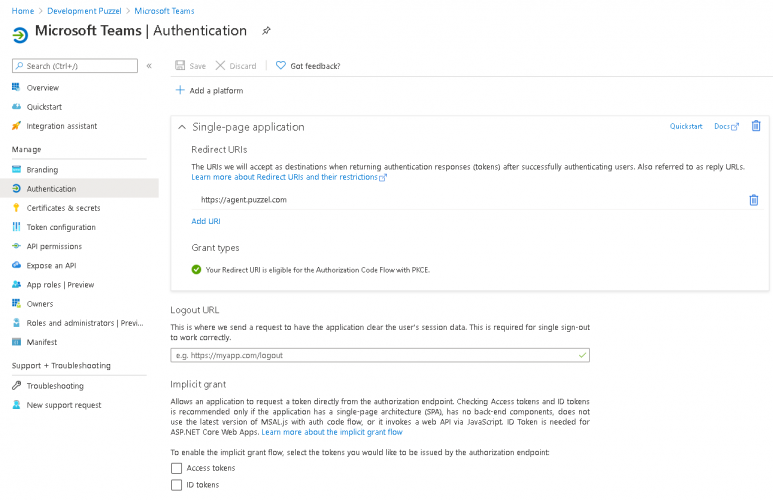This screenshot has width=773, height=500.
Task: Click the App roles people icon
Action: pos(16,284)
